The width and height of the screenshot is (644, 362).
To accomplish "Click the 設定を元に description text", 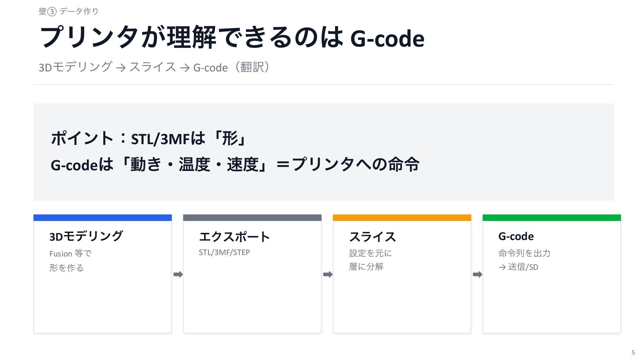I will 370,253.
